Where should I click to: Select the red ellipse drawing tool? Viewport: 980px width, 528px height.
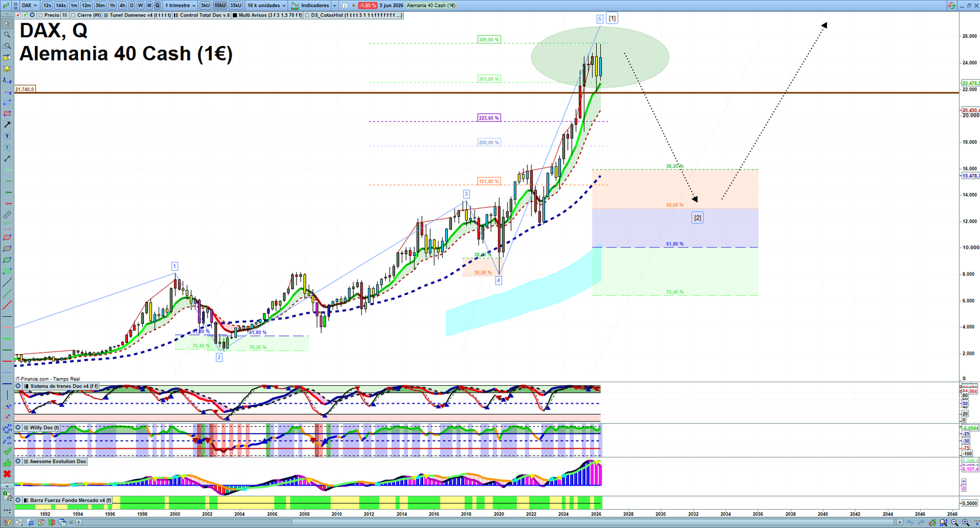7,238
